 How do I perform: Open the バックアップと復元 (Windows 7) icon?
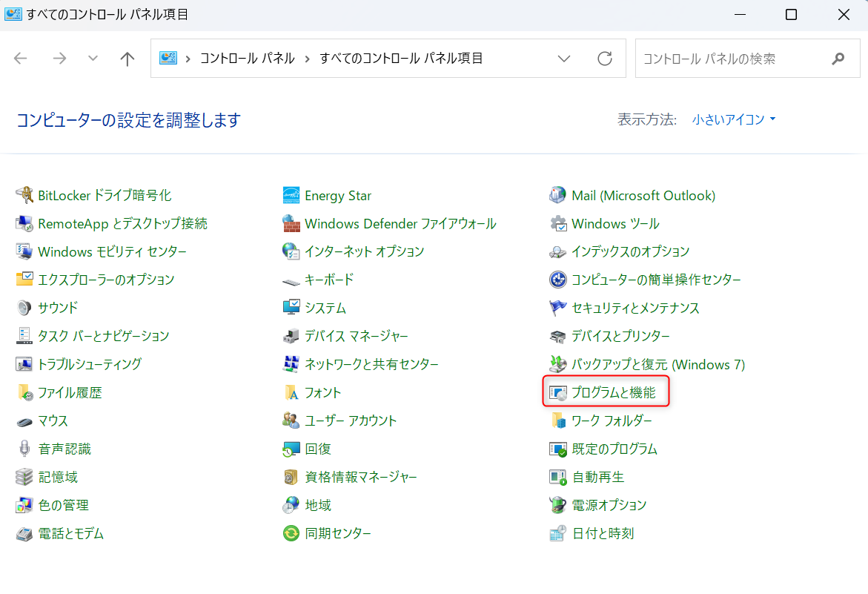557,364
